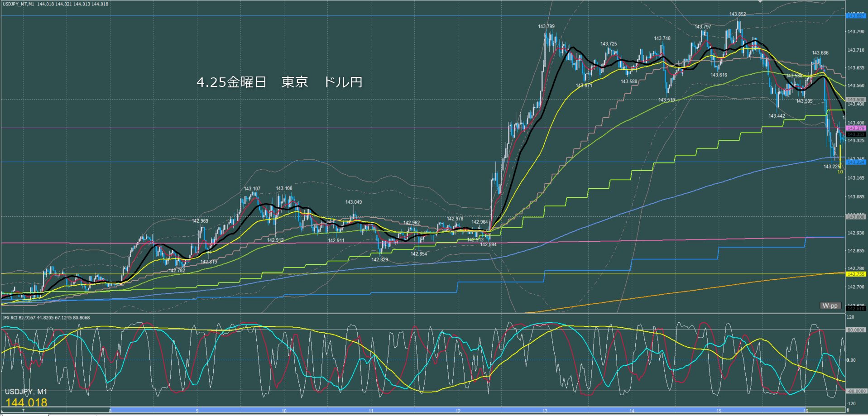Click the green session segment on time bar
Viewport: 868px width, 416px height.
pyautogui.click(x=825, y=410)
